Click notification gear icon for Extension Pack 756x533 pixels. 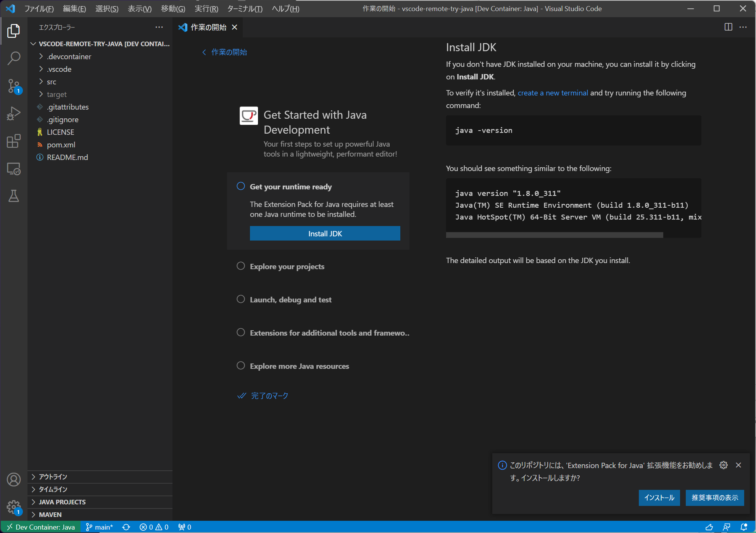tap(724, 465)
